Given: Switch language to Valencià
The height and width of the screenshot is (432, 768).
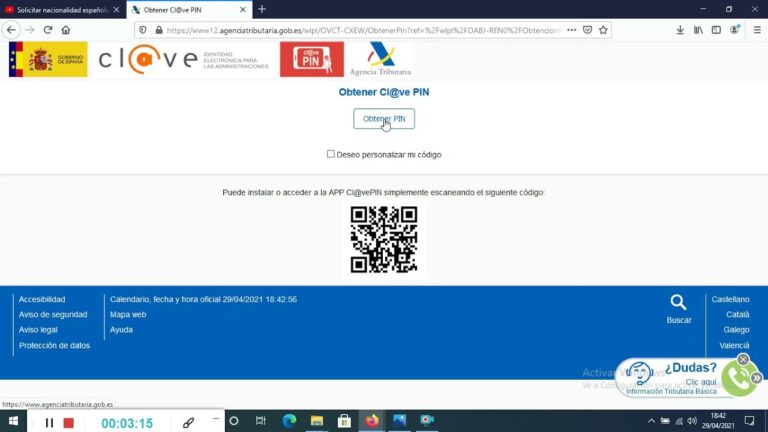Looking at the screenshot, I should click(x=734, y=345).
